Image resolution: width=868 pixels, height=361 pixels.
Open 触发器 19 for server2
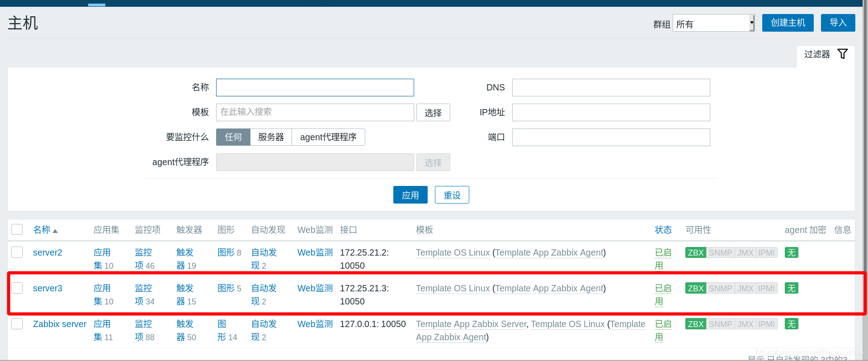pos(185,259)
